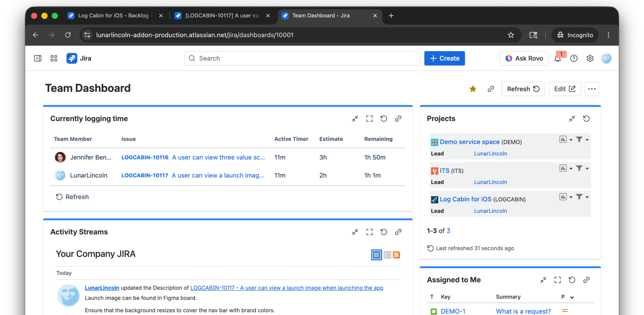Click the Jira logo in the header
Screen dimensions: 644x315
(79, 58)
